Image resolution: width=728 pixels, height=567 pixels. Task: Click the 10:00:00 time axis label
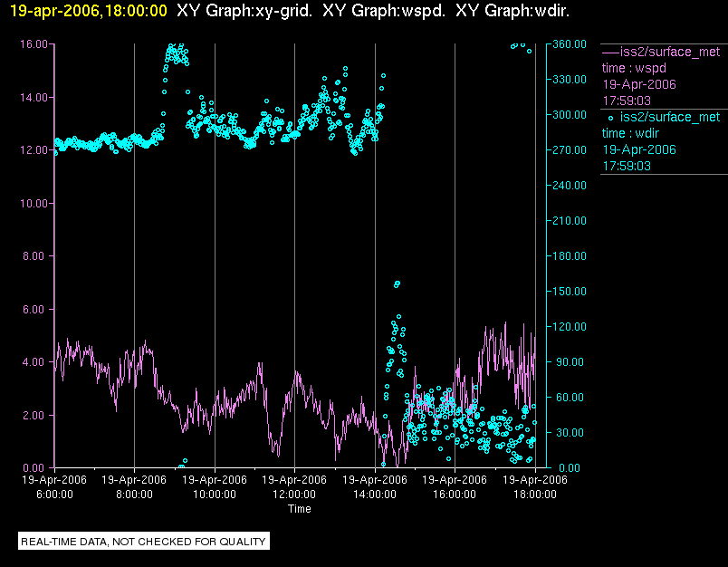point(215,495)
